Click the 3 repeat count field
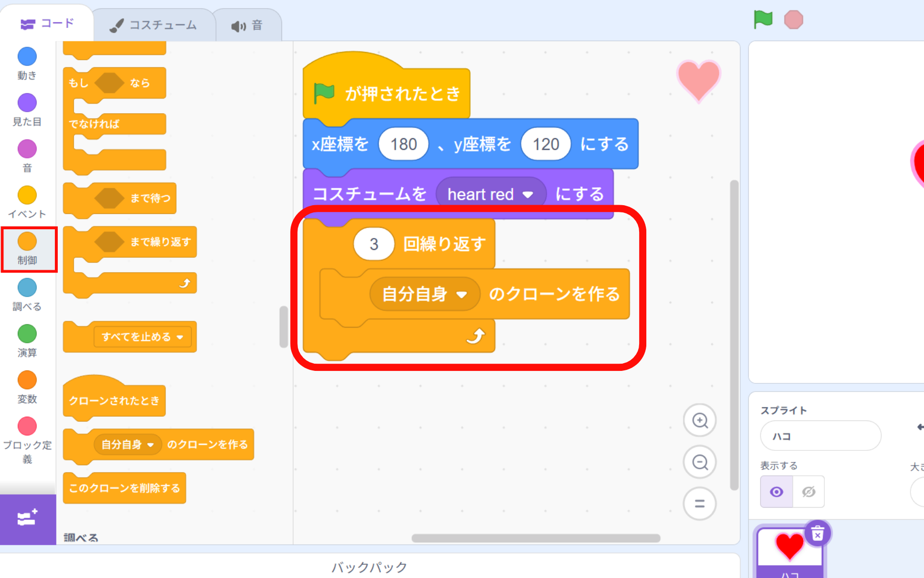This screenshot has width=924, height=578. pyautogui.click(x=374, y=244)
